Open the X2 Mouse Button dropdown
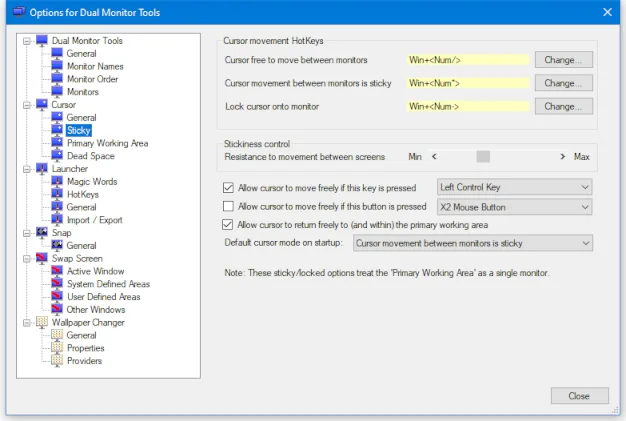This screenshot has width=626, height=421. click(514, 207)
